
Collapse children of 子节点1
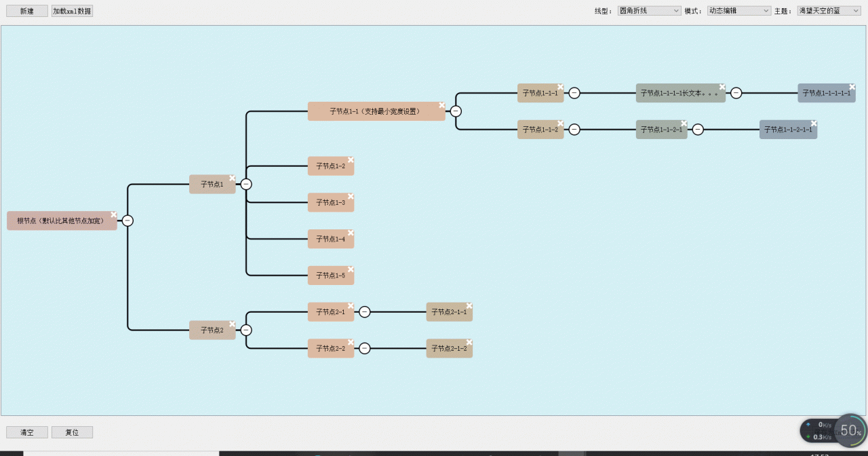tap(246, 184)
